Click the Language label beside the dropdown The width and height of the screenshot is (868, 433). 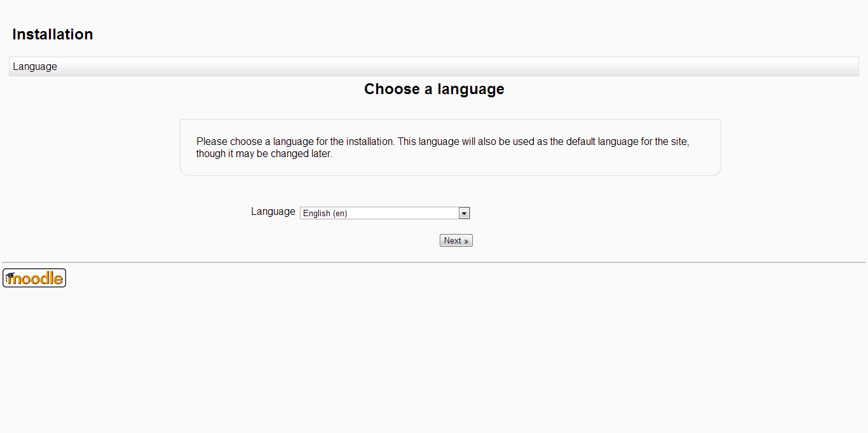click(273, 212)
